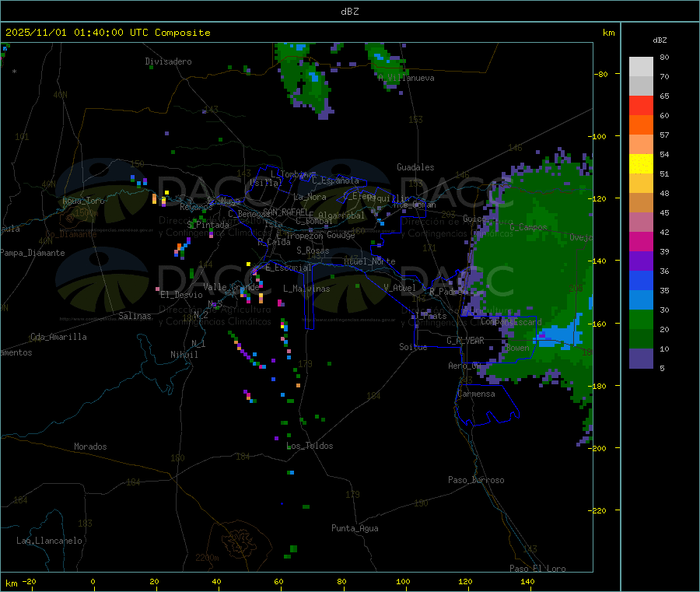Click the G_Campos location label
This screenshot has height=592, width=700.
[x=528, y=227]
